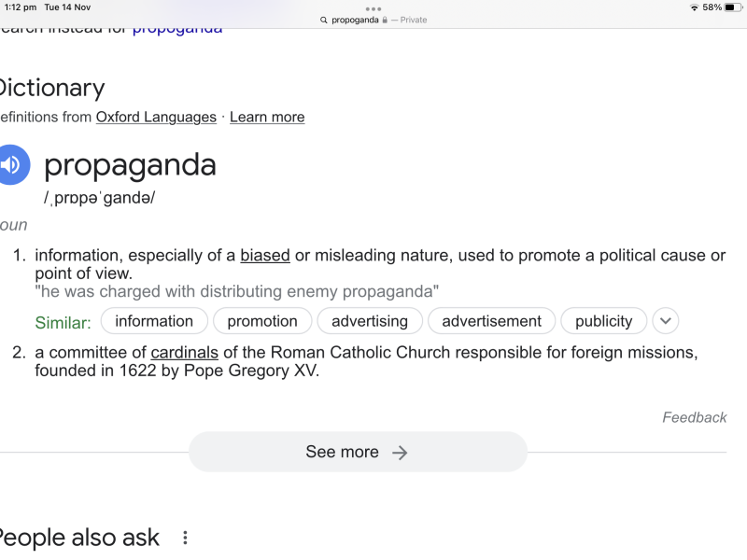Choose the "advertising" synonym chip
The height and width of the screenshot is (560, 747).
point(370,321)
